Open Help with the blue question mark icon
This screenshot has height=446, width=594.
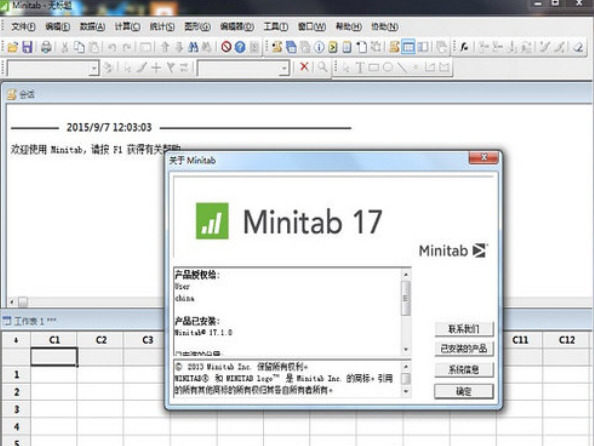[x=240, y=47]
